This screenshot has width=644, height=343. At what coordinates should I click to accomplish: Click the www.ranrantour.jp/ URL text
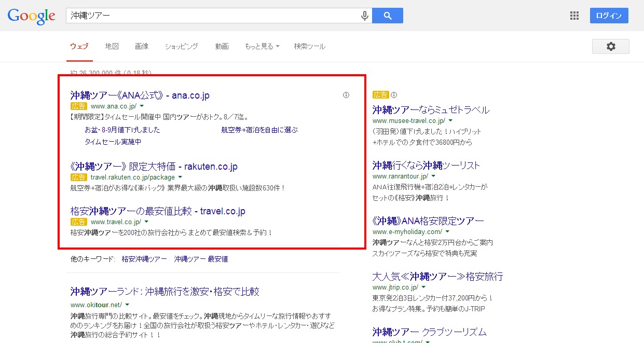click(401, 176)
